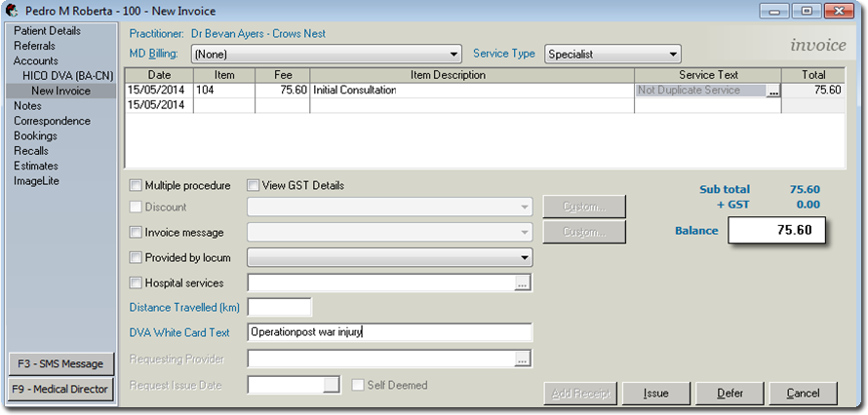Expand the Provided by locum dropdown list
Screen dimensions: 868x415
click(x=525, y=258)
